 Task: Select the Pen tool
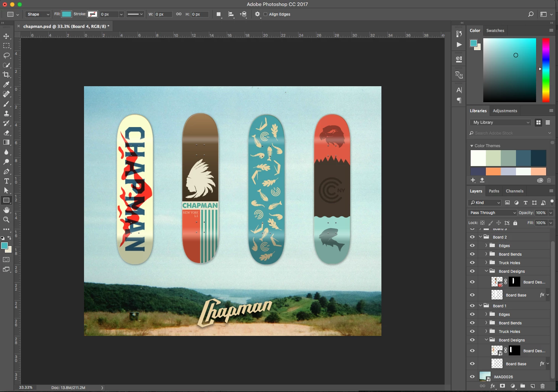pos(6,171)
